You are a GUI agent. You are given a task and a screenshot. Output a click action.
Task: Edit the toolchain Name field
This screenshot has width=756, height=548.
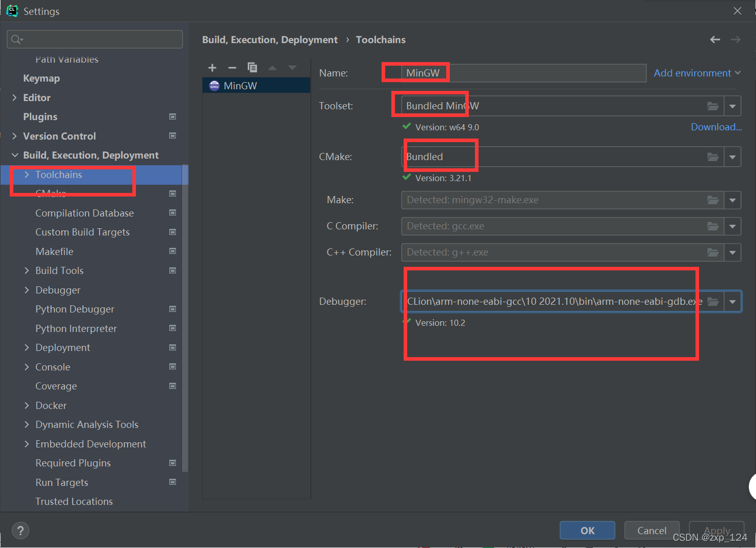[524, 73]
